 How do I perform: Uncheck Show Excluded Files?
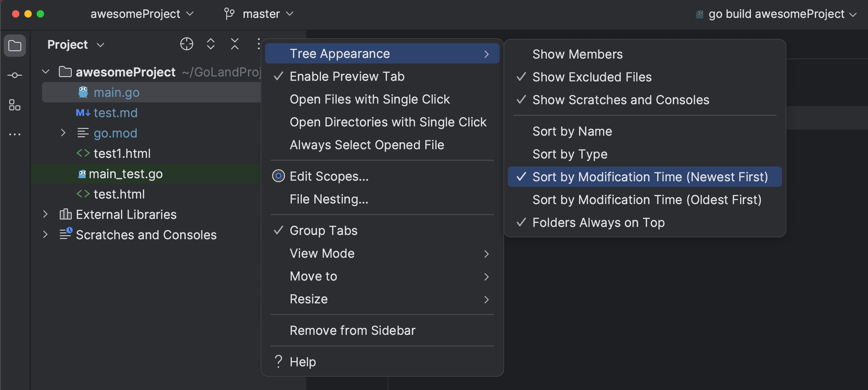tap(592, 77)
